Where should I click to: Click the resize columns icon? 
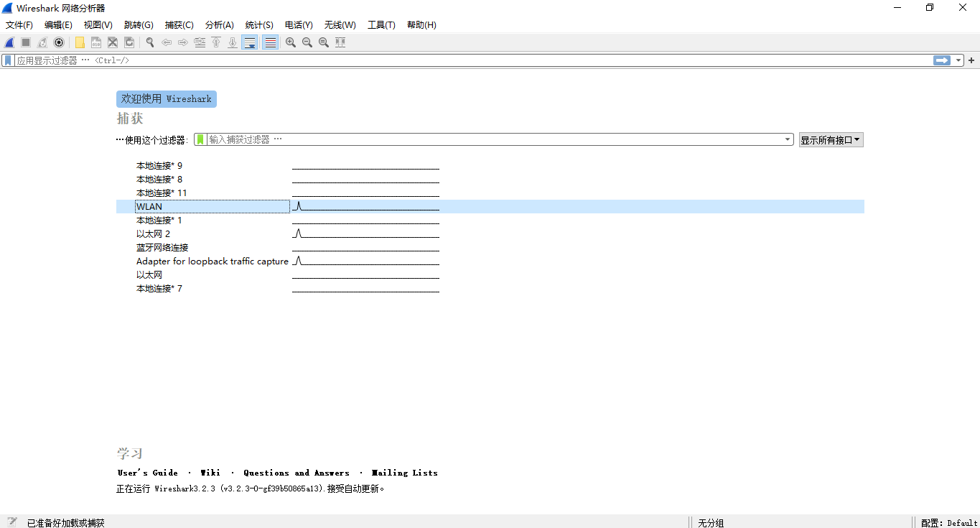340,42
